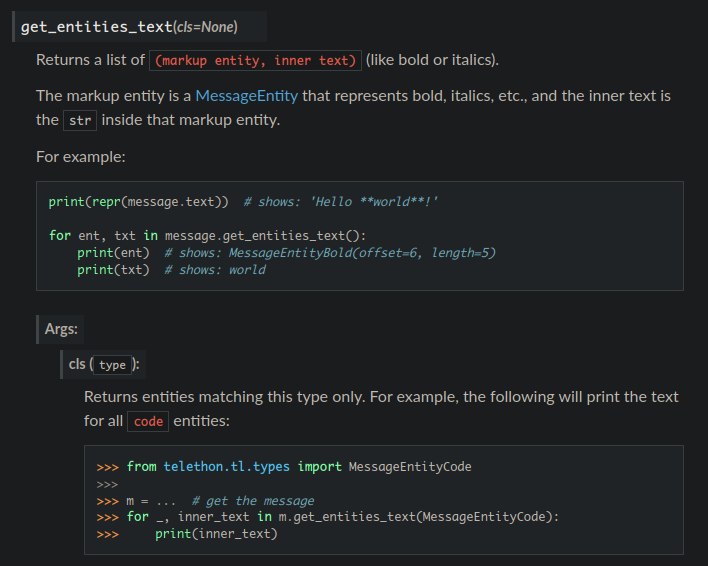Viewport: 708px width, 566px height.
Task: Click the 'Hello **world**!' comment in code
Action: coord(374,202)
